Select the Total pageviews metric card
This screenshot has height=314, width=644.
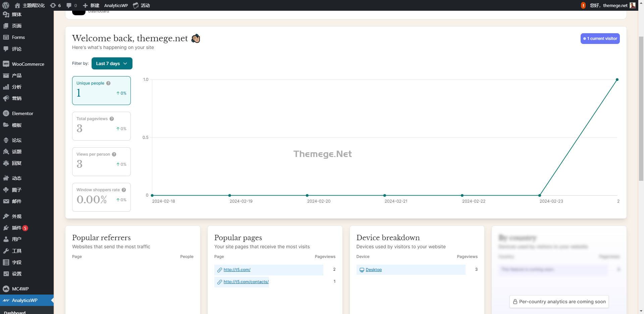tap(101, 126)
